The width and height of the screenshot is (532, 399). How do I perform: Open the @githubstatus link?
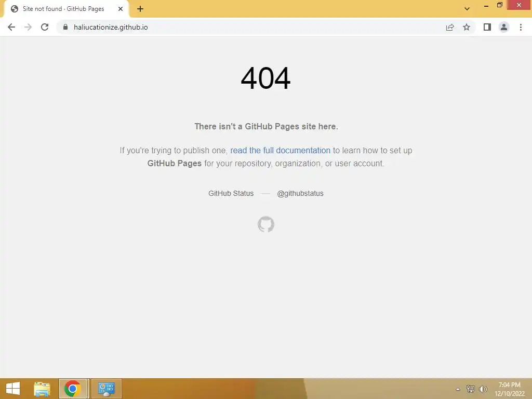[300, 193]
